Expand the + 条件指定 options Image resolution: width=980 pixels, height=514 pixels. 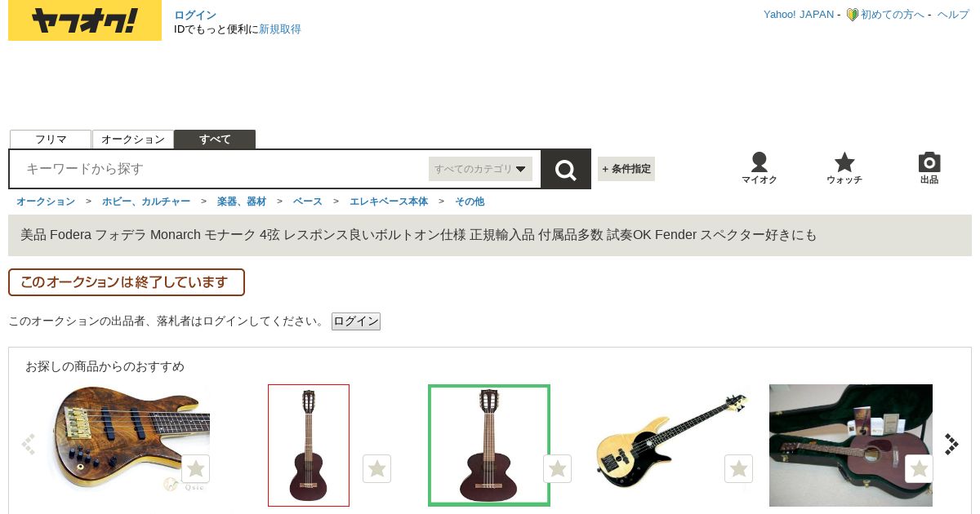(x=626, y=169)
